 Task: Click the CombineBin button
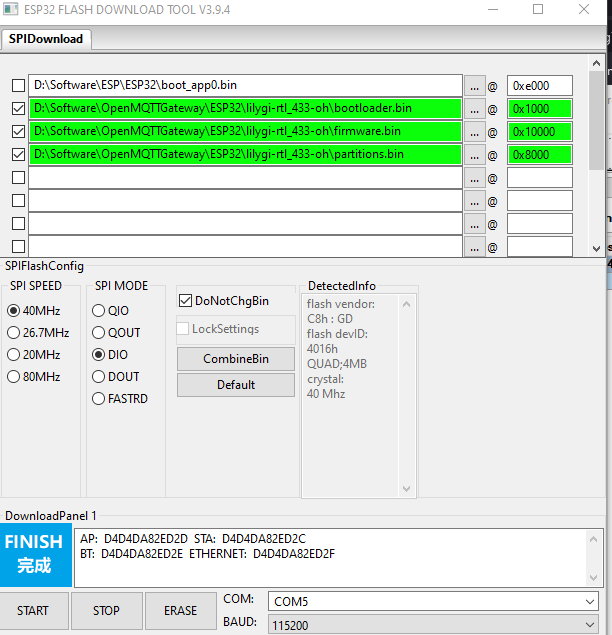click(236, 359)
